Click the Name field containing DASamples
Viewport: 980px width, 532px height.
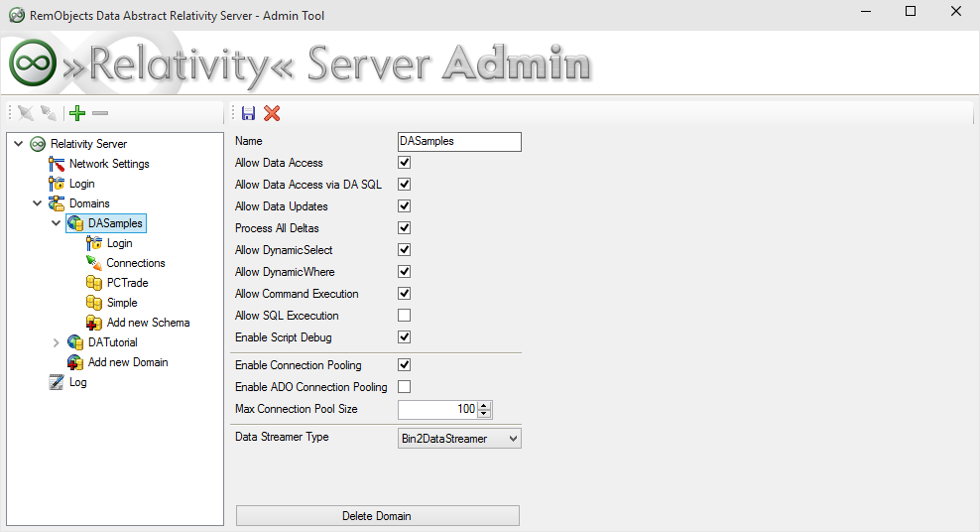click(459, 142)
